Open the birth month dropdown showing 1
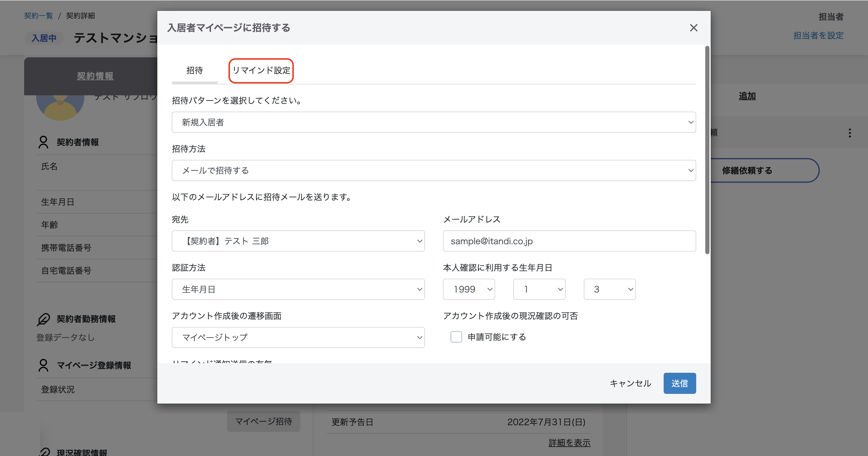The image size is (868, 456). pos(539,290)
